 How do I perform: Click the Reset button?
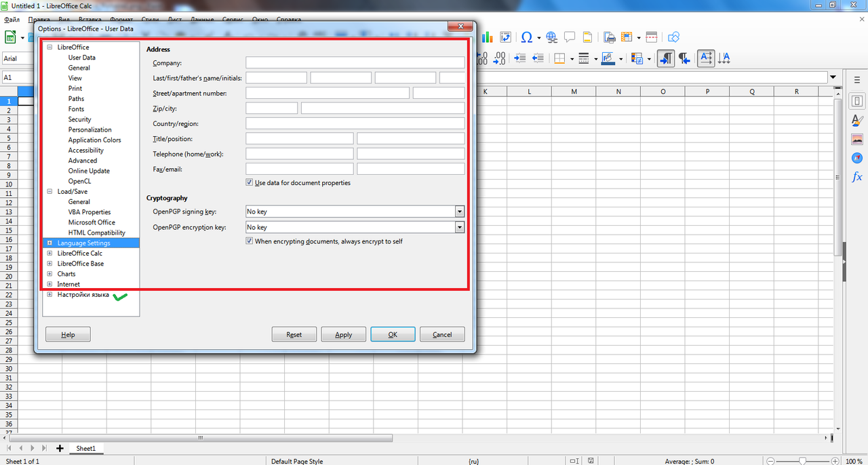(294, 334)
